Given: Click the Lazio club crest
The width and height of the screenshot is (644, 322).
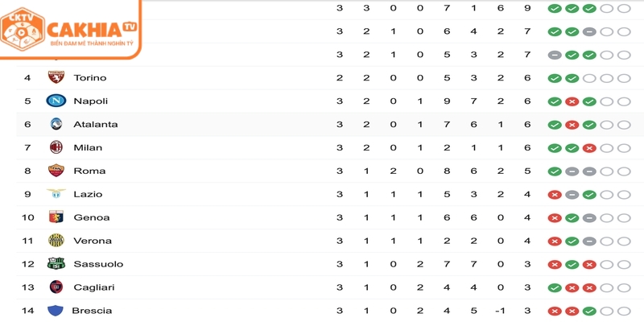Looking at the screenshot, I should coord(56,194).
